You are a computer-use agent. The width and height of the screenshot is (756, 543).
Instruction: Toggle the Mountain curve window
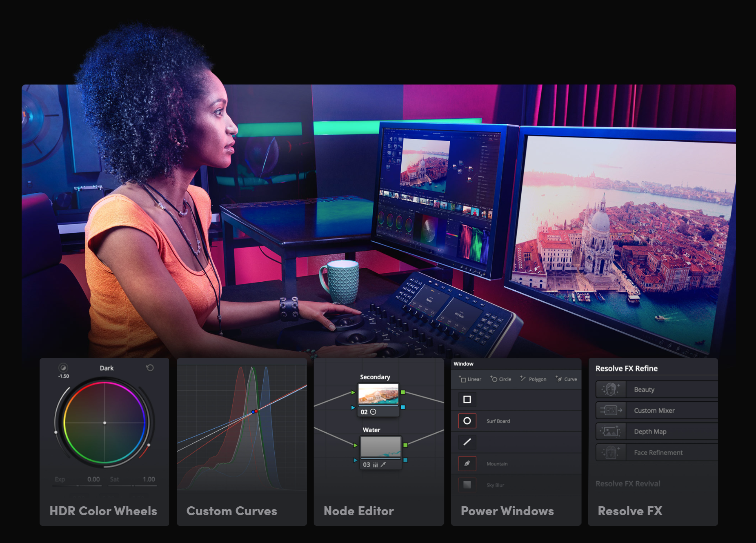point(467,464)
